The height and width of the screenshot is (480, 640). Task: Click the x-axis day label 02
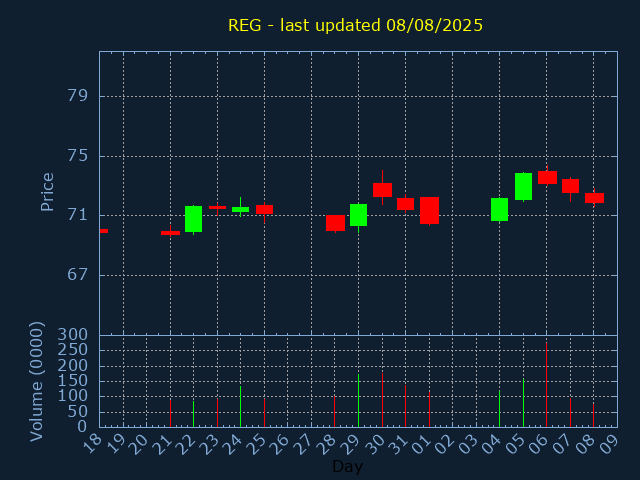coord(446,444)
